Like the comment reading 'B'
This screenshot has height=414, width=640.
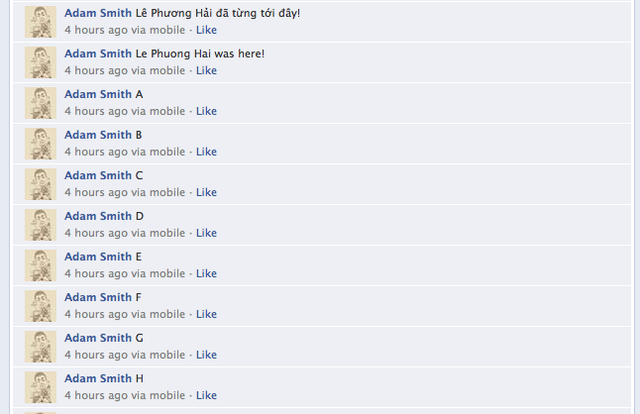[206, 152]
